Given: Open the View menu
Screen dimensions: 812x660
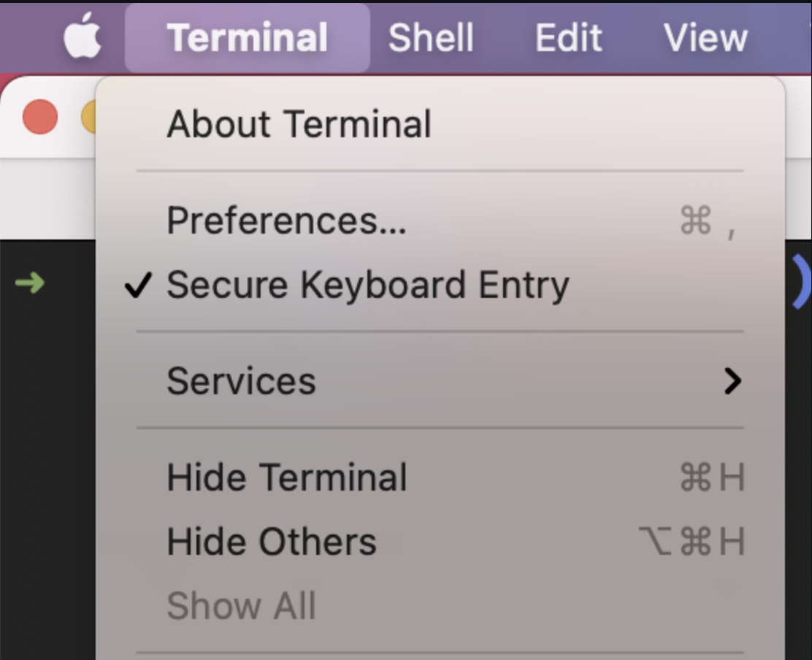Looking at the screenshot, I should [705, 38].
